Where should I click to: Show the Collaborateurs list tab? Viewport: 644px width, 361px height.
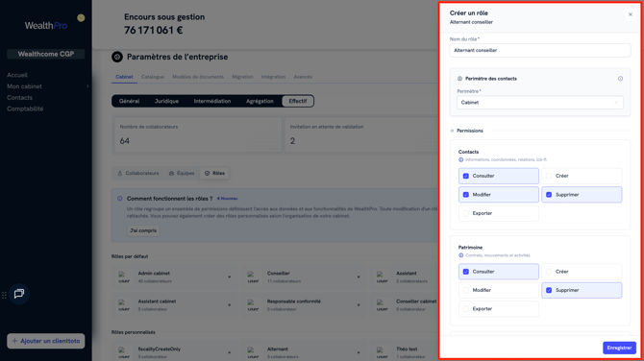click(x=138, y=174)
